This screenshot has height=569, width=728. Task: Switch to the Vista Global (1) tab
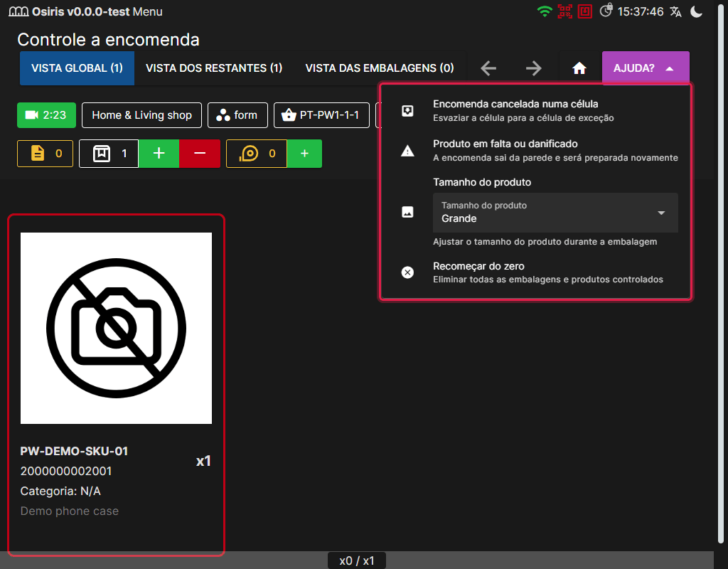coord(77,68)
